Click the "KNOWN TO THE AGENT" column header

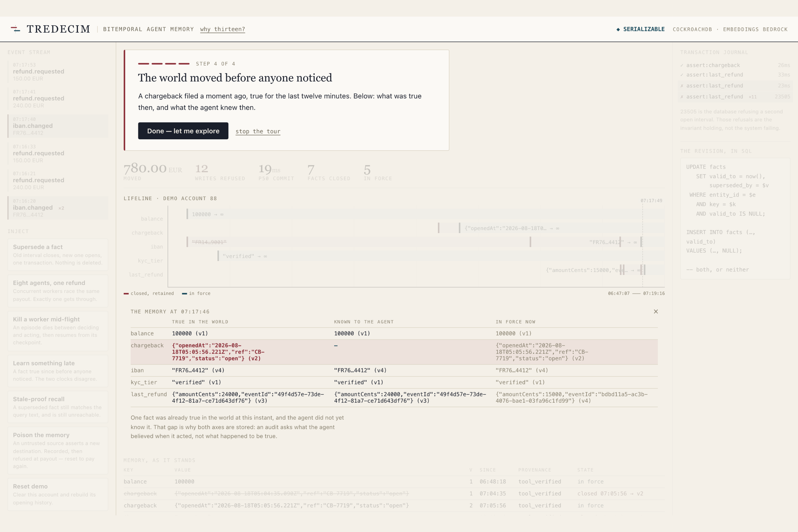[364, 322]
